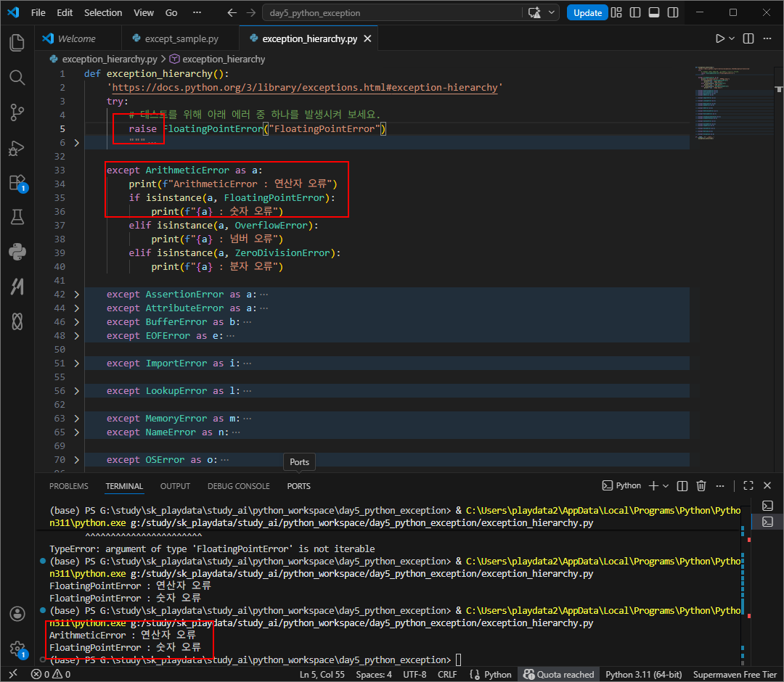The image size is (784, 682).
Task: Open the docs.python.org exception hierarchy link
Action: click(x=305, y=88)
